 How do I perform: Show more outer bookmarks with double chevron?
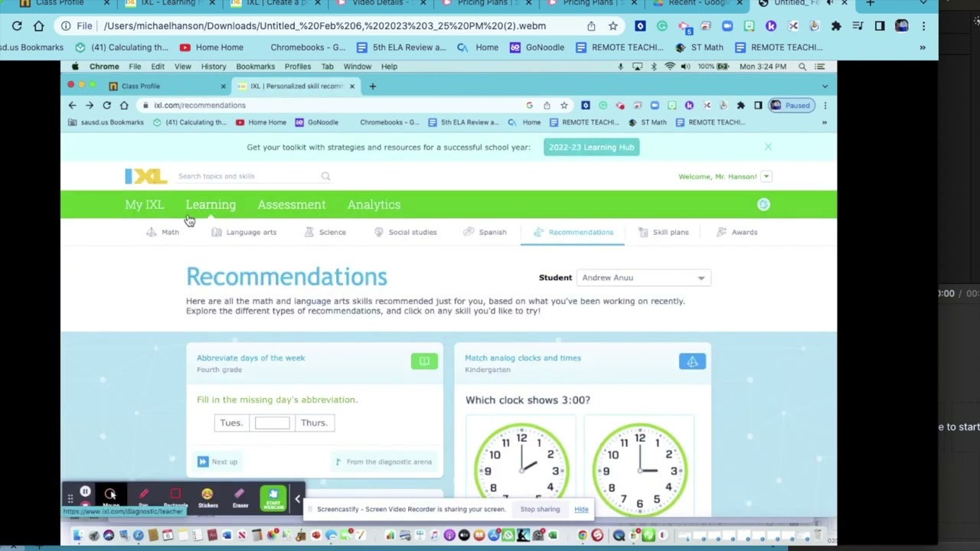[923, 47]
